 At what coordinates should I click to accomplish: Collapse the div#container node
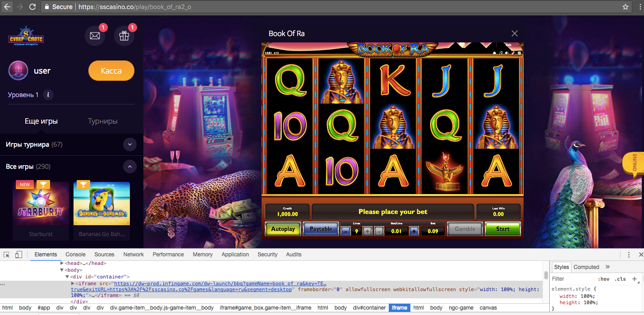point(67,277)
